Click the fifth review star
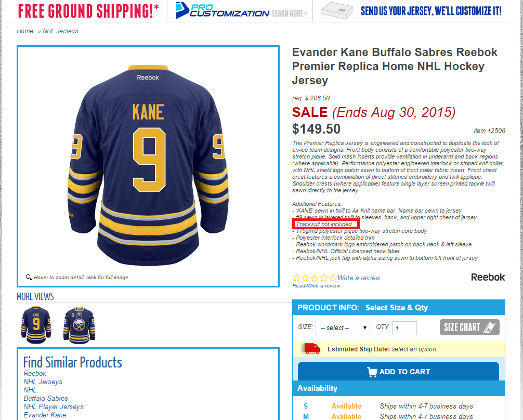This screenshot has height=420, width=523. coord(333,278)
